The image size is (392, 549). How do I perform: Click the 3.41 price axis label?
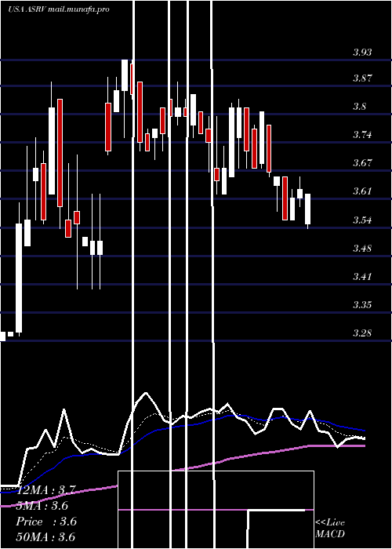[x=362, y=277]
